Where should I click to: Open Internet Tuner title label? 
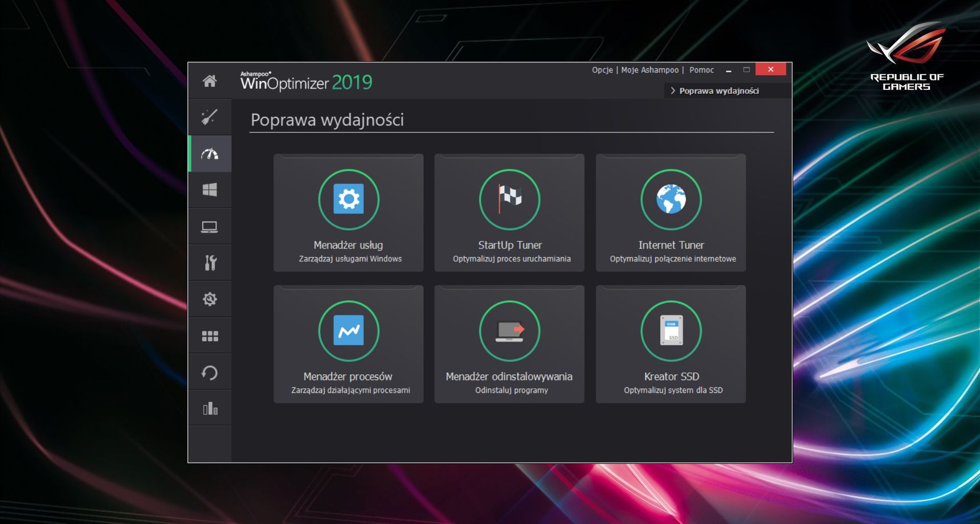tap(671, 245)
